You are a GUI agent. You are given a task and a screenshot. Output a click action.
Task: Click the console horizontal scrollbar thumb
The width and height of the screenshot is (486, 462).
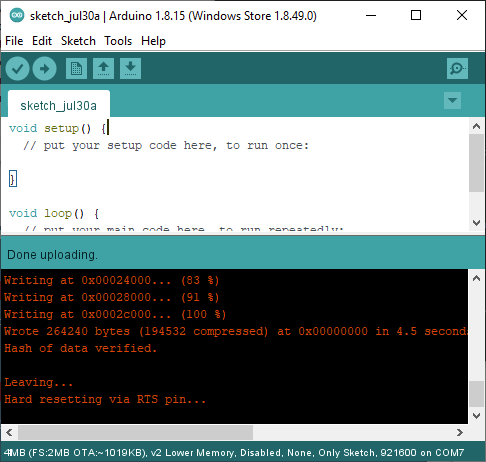pos(135,433)
